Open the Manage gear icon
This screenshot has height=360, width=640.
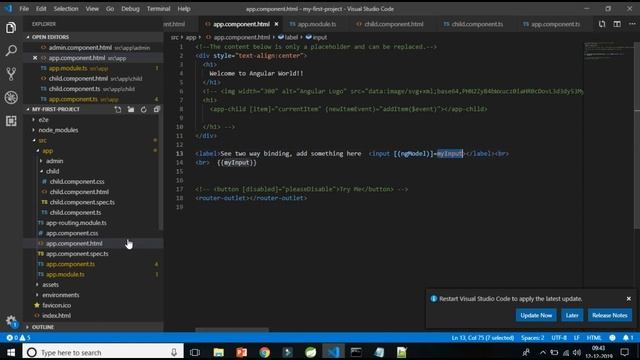(11, 321)
